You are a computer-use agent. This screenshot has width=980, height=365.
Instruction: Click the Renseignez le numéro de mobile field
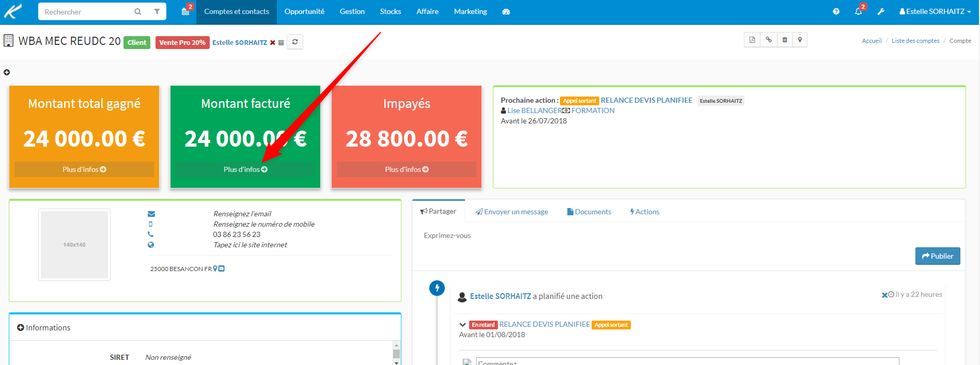264,224
